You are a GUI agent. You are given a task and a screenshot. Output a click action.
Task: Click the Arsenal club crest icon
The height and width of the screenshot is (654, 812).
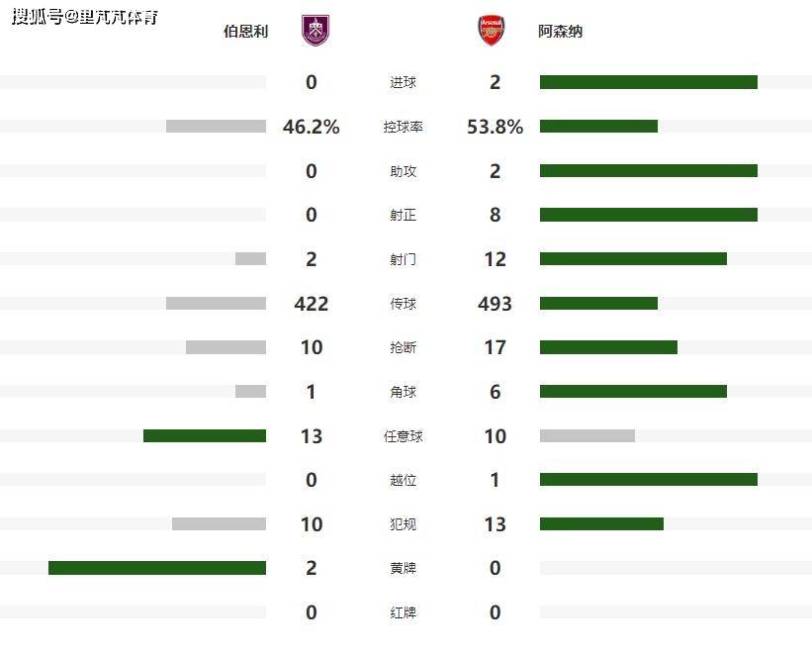click(491, 31)
